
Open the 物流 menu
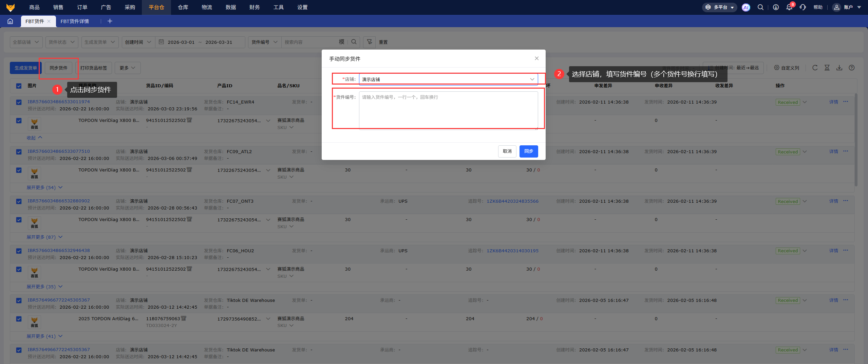pyautogui.click(x=207, y=7)
